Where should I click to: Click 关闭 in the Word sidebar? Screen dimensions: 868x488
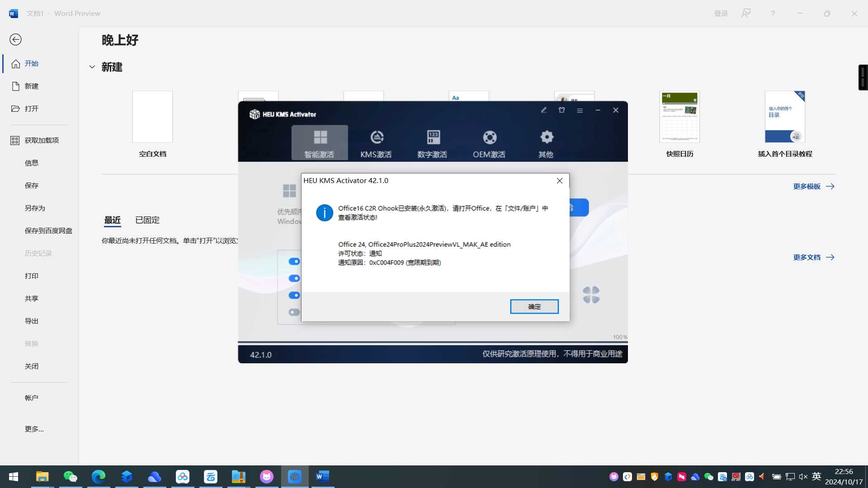(39, 366)
